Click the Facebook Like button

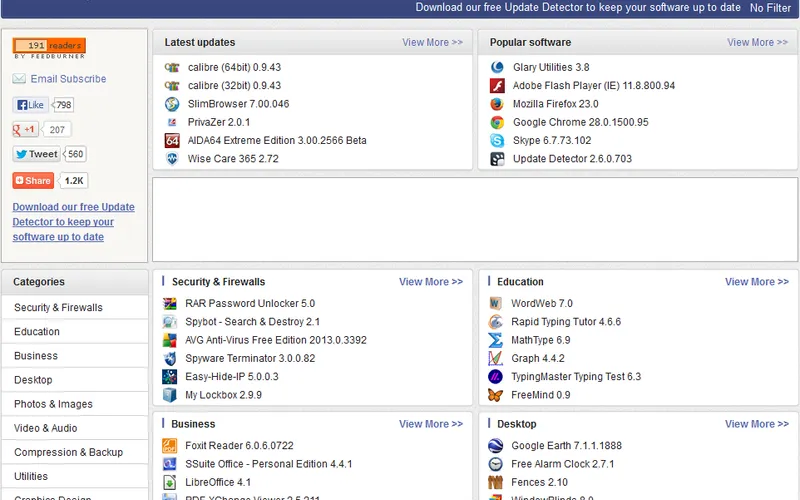tap(30, 105)
